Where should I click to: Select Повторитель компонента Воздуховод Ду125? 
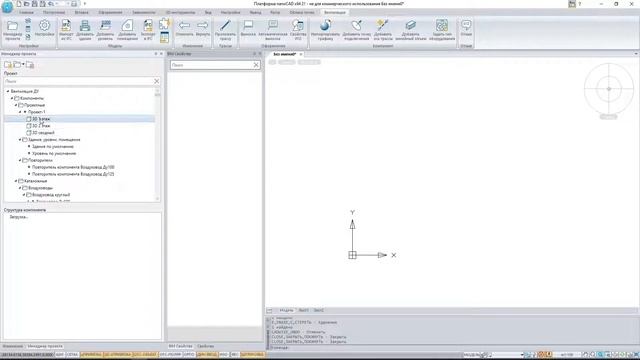[73, 174]
